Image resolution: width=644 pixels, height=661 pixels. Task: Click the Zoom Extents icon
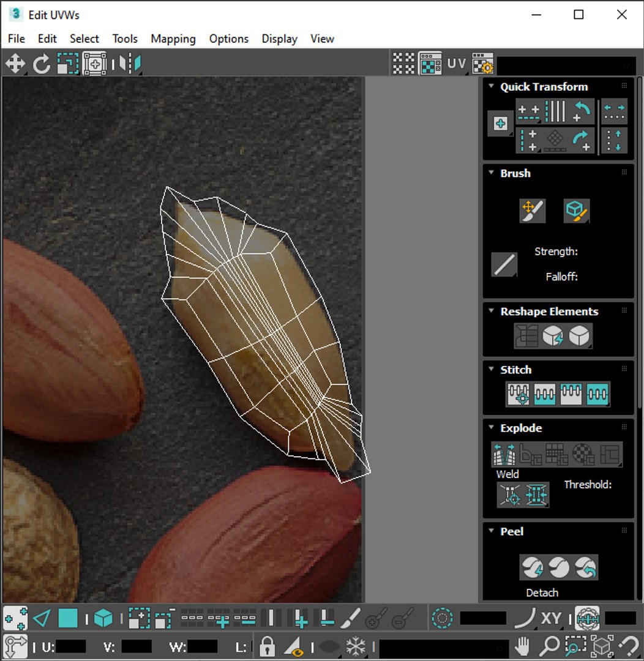click(x=602, y=646)
